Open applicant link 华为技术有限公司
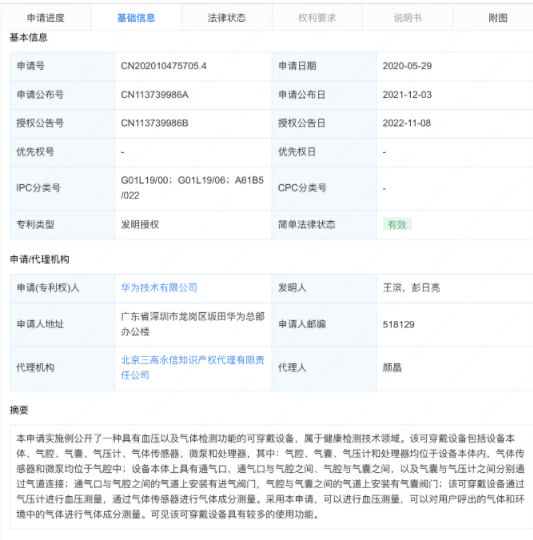The image size is (533, 540). [159, 288]
